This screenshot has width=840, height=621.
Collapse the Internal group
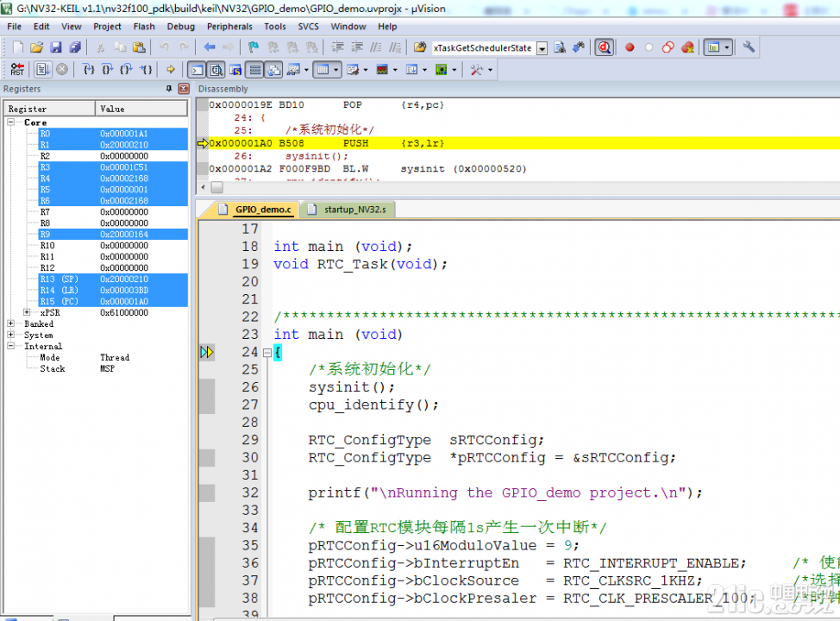click(x=10, y=346)
